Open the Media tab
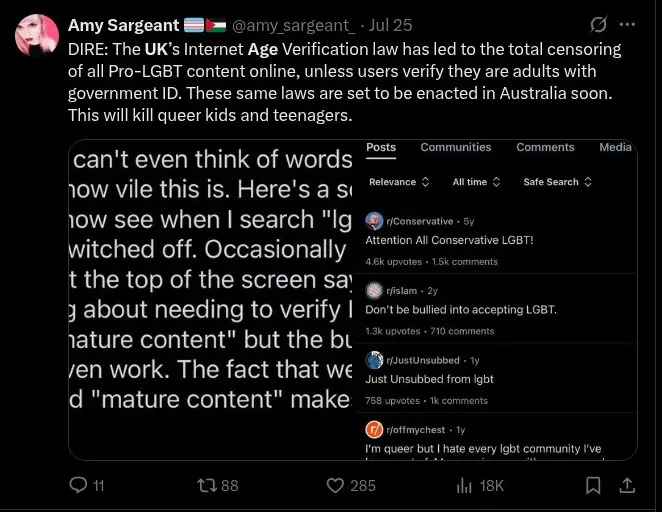 click(615, 147)
